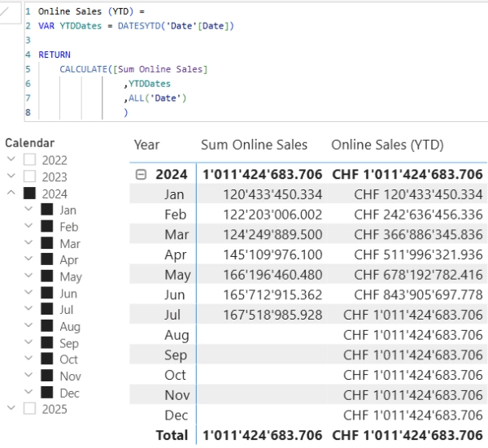Deselect the Jan month checkbox
This screenshot has width=488, height=448.
(x=46, y=210)
